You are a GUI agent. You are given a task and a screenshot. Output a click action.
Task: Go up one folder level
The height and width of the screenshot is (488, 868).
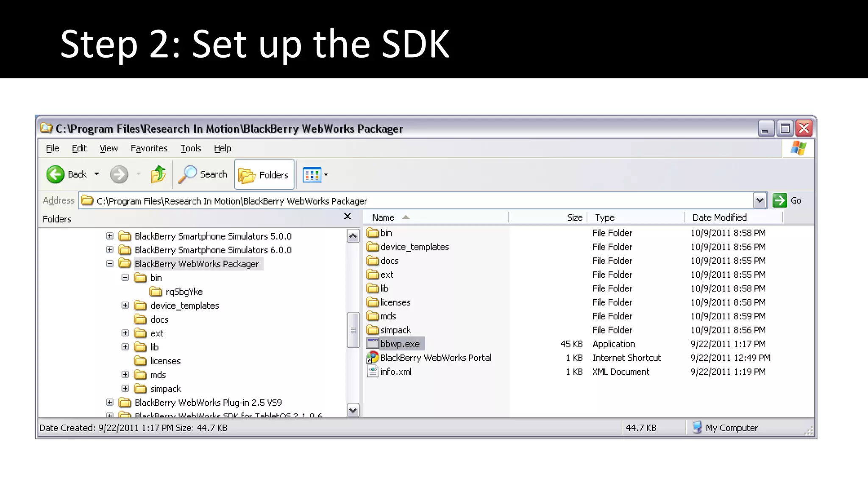point(158,174)
